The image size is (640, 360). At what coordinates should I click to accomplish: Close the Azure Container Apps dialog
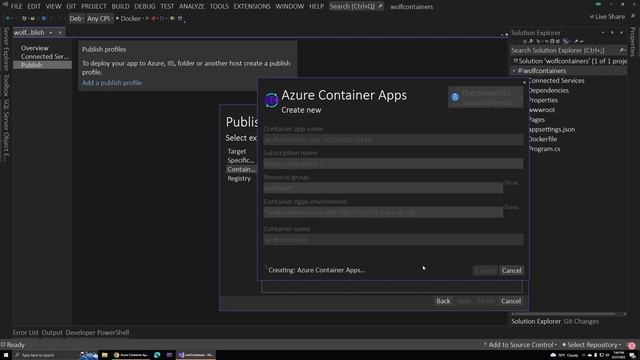524,82
